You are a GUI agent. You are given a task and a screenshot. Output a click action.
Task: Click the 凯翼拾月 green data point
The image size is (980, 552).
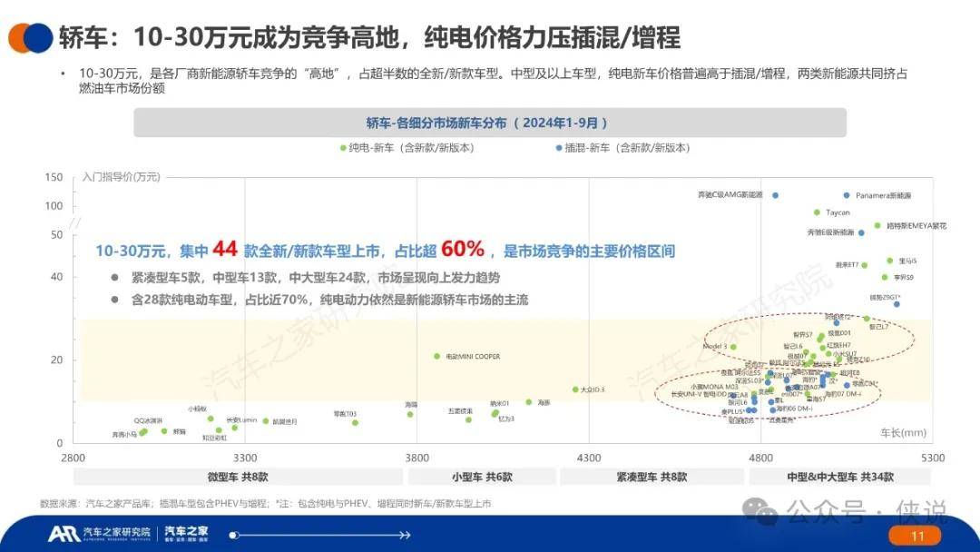point(266,421)
